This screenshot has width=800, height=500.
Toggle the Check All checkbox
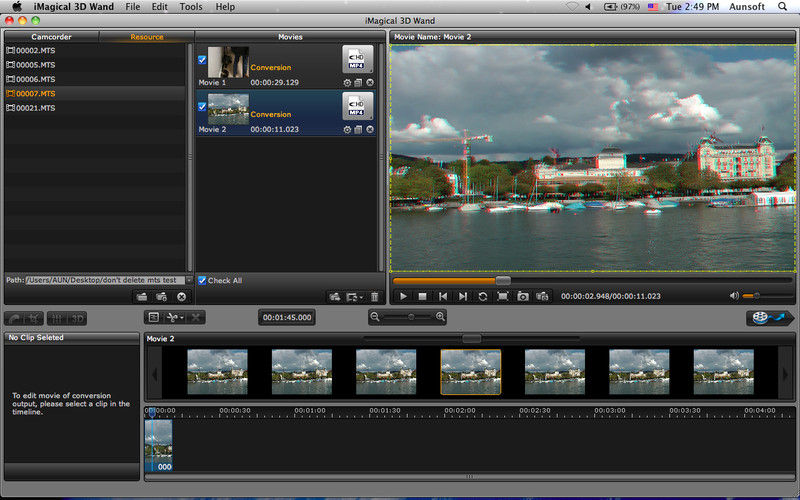coord(202,281)
